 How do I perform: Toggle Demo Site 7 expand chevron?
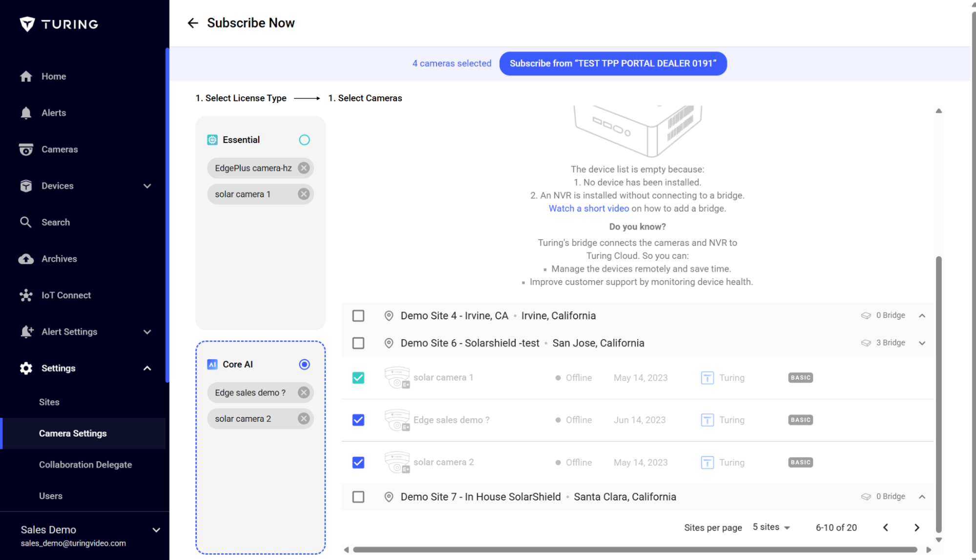coord(922,497)
